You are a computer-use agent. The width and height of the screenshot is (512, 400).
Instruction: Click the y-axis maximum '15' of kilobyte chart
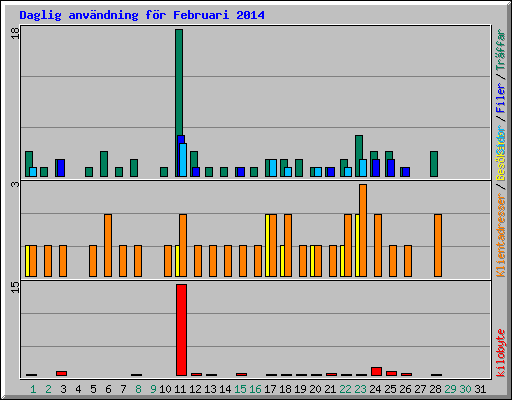(15, 287)
